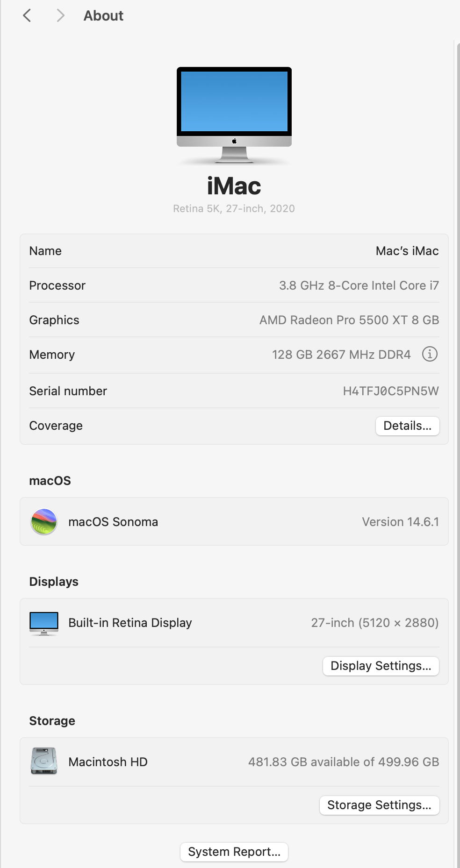Select the serial number H4TFJ0C5PN5W
The image size is (460, 868).
tap(391, 391)
